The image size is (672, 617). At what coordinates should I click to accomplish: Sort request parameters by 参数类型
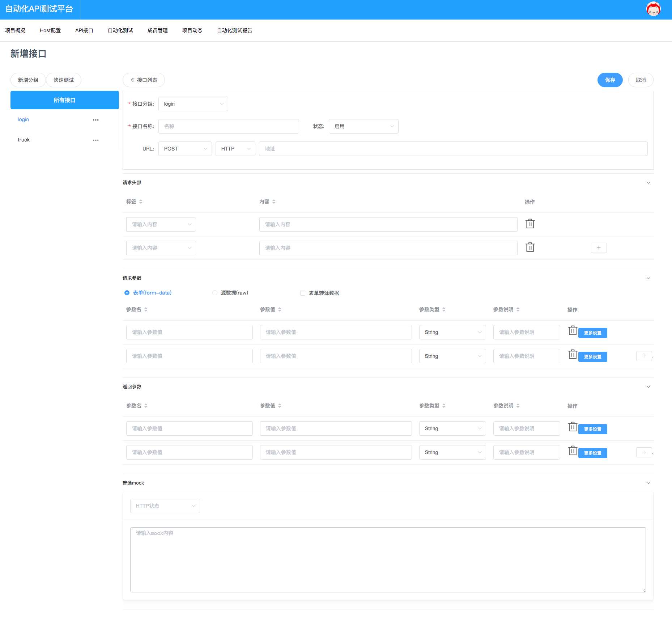pyautogui.click(x=444, y=309)
